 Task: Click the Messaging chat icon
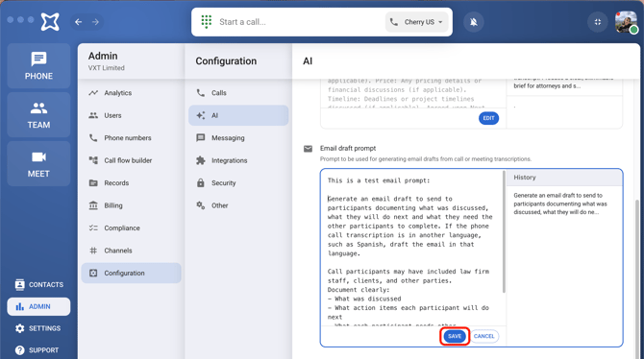click(x=201, y=138)
